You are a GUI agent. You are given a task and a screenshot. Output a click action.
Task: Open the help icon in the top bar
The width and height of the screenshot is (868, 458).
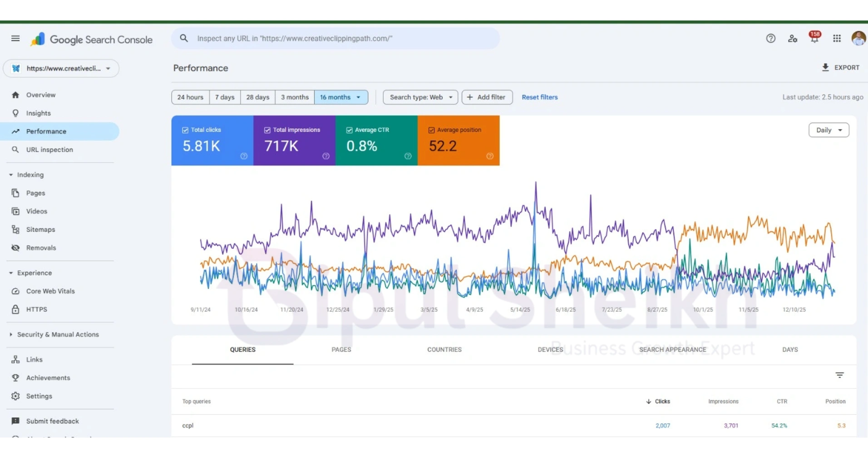coord(770,38)
